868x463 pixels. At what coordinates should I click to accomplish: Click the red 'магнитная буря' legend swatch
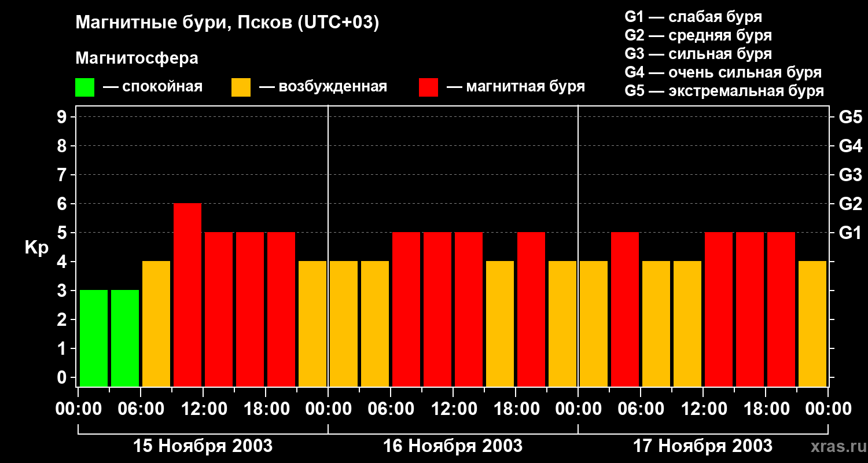428,87
